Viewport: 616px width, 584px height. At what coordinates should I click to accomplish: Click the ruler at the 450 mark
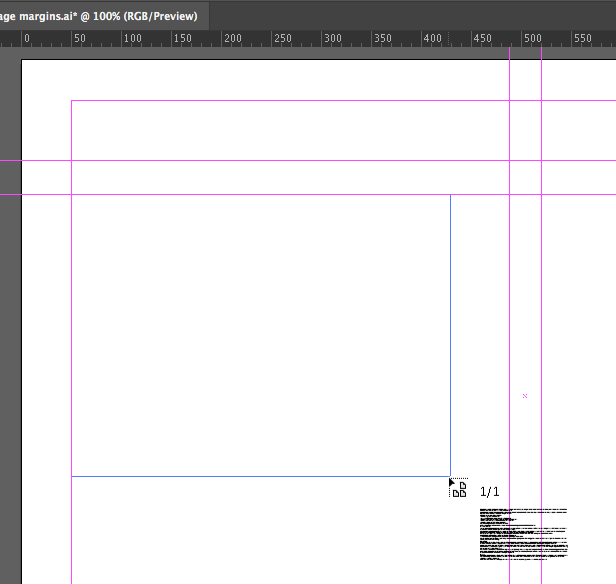click(482, 38)
